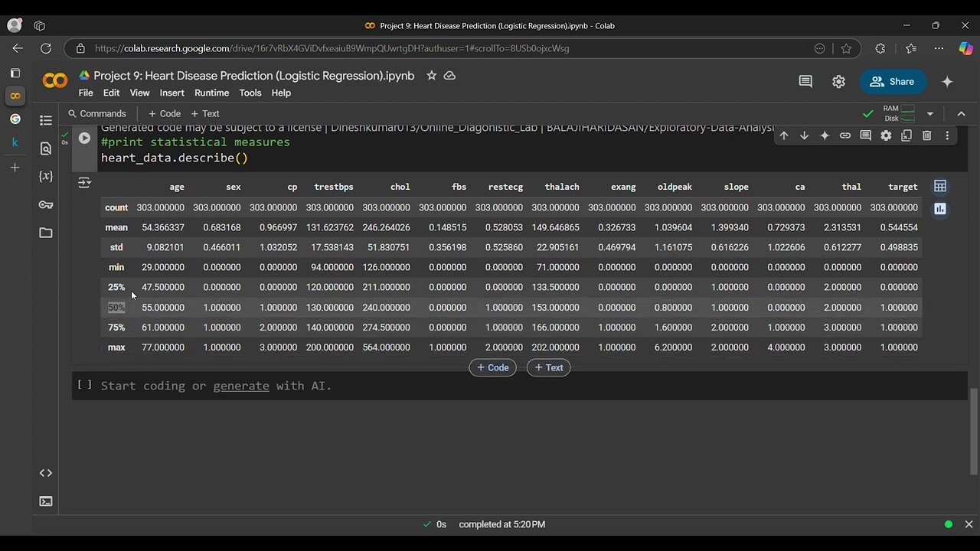The image size is (980, 551).
Task: Add a code cell from the top toolbar
Action: point(165,113)
